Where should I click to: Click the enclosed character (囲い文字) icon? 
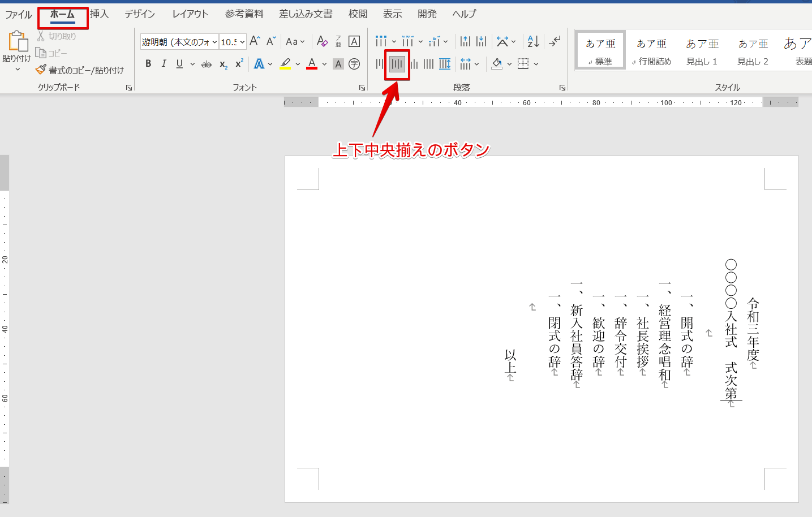click(x=354, y=64)
